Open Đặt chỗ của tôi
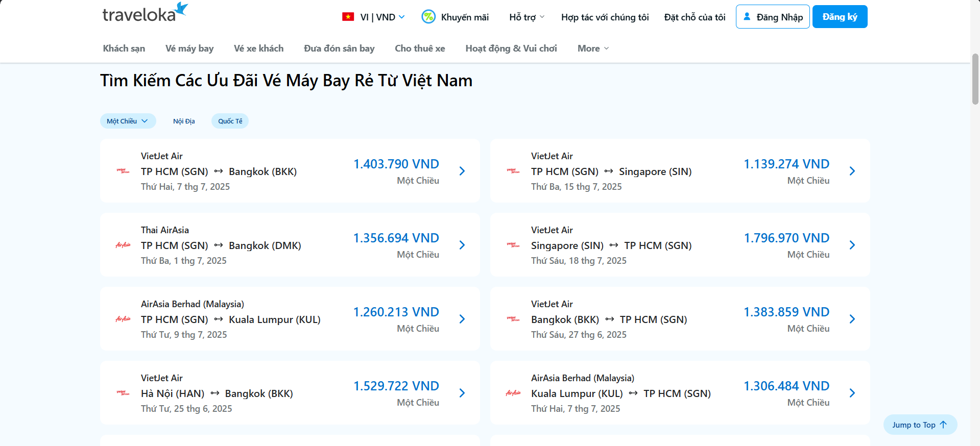The width and height of the screenshot is (980, 446). point(695,17)
